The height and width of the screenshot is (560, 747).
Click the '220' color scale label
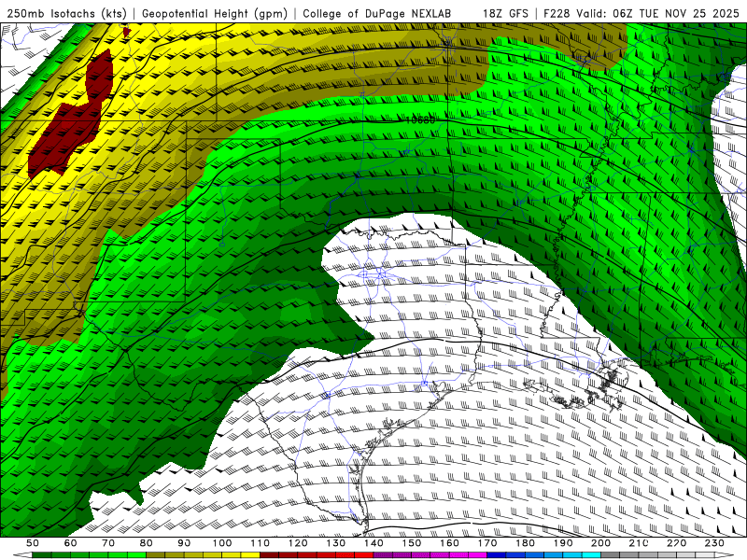tap(676, 543)
